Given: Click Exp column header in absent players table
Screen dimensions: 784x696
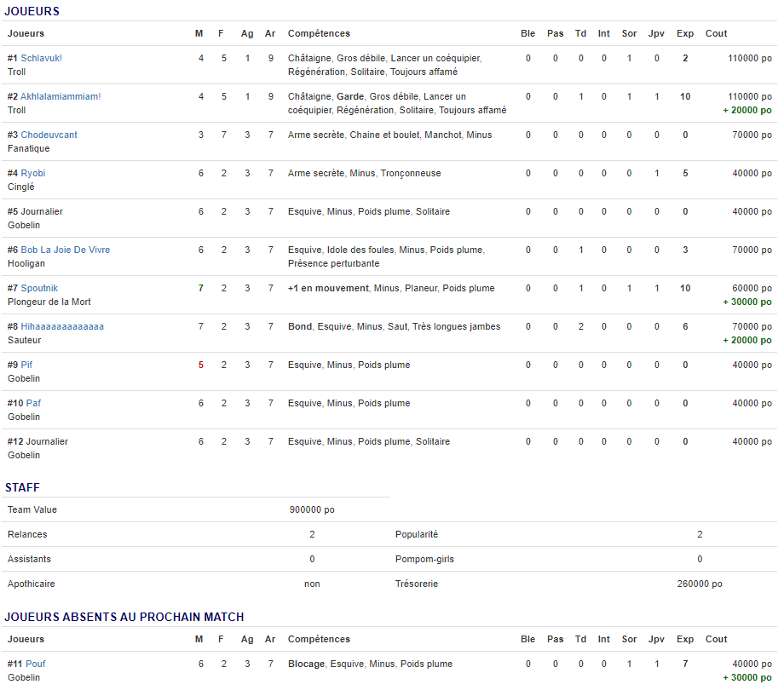Looking at the screenshot, I should click(x=684, y=639).
